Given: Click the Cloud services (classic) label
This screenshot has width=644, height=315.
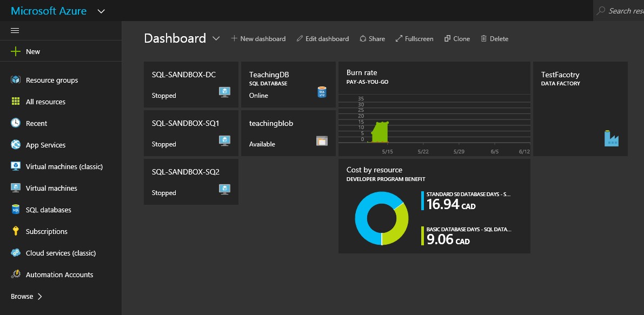Looking at the screenshot, I should (61, 253).
